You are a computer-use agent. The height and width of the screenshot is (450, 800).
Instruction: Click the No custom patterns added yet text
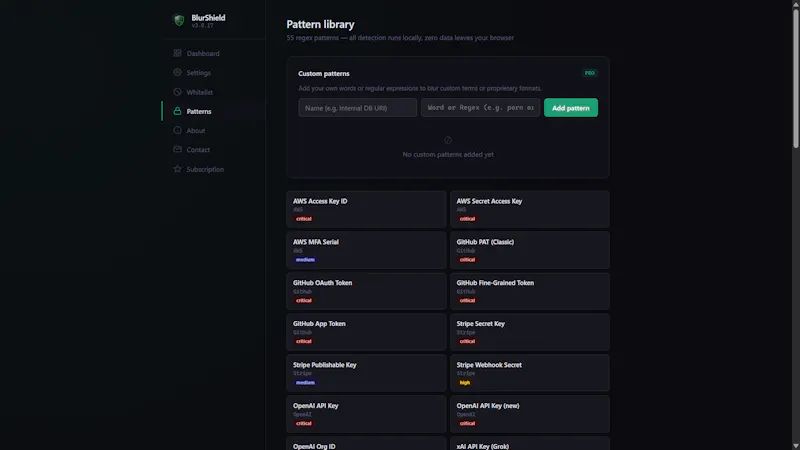click(x=448, y=154)
